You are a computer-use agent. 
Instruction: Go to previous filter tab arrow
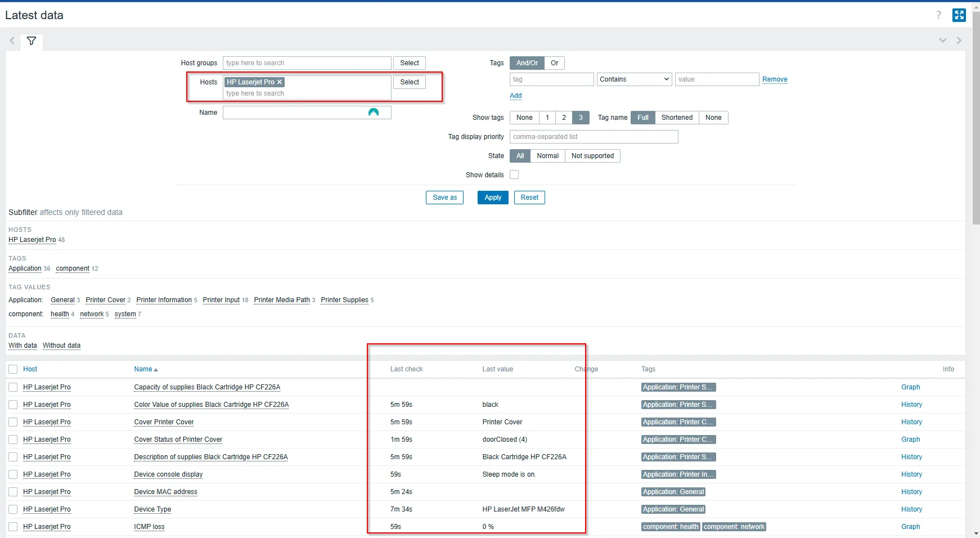(x=12, y=41)
